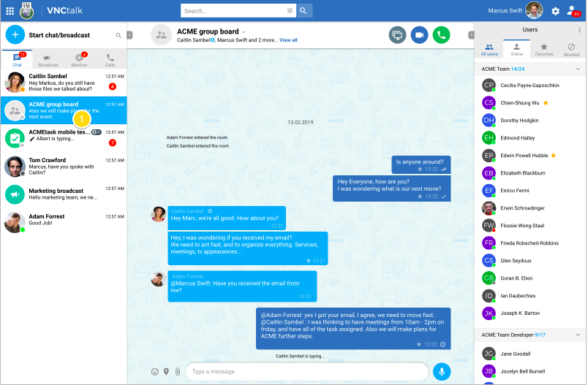The width and height of the screenshot is (588, 385).
Task: Collapse the right Users panel arrow
Action: 472,35
